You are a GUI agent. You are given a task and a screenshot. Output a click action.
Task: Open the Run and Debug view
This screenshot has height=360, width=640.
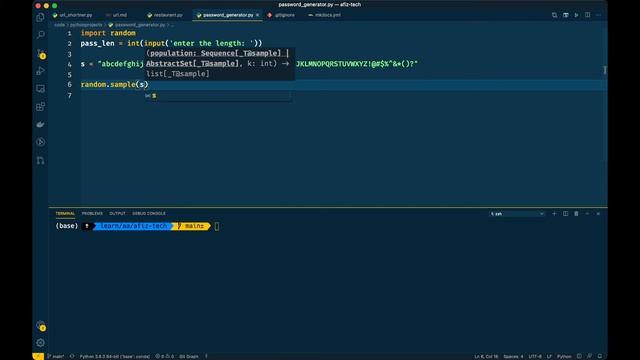coord(40,71)
